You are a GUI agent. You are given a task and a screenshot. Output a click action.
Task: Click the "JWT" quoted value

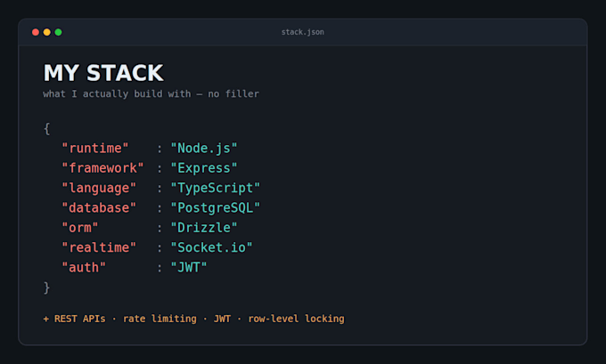point(189,268)
